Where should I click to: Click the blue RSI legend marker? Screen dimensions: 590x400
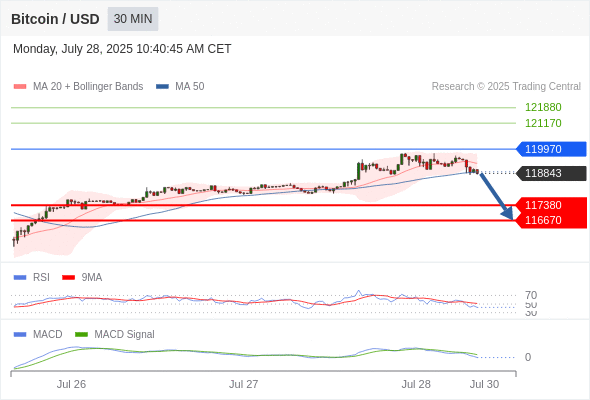(20, 278)
